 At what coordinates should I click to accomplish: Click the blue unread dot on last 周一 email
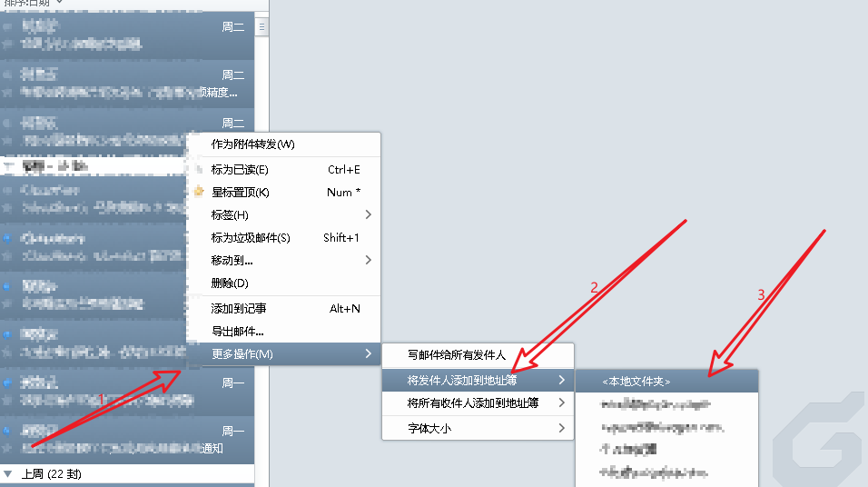(x=6, y=431)
